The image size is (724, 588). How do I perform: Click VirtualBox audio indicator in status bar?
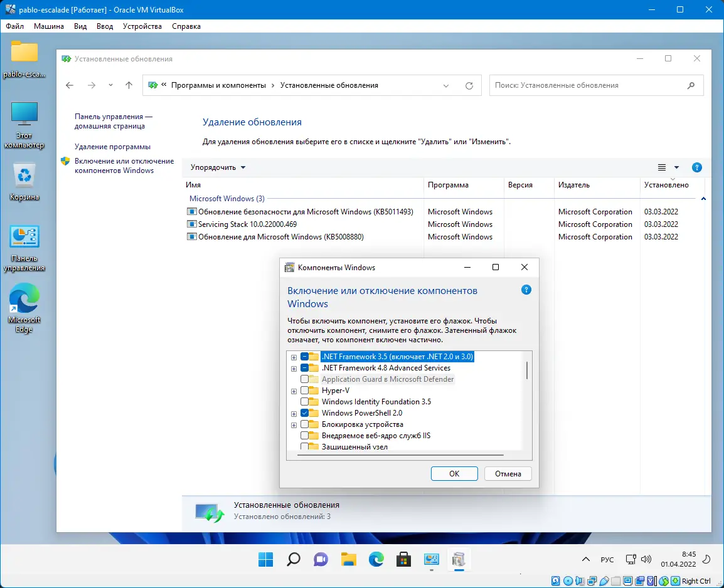(x=580, y=581)
